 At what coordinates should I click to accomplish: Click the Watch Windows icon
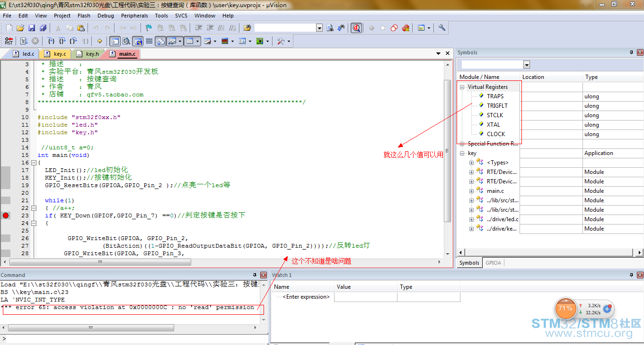(172, 41)
